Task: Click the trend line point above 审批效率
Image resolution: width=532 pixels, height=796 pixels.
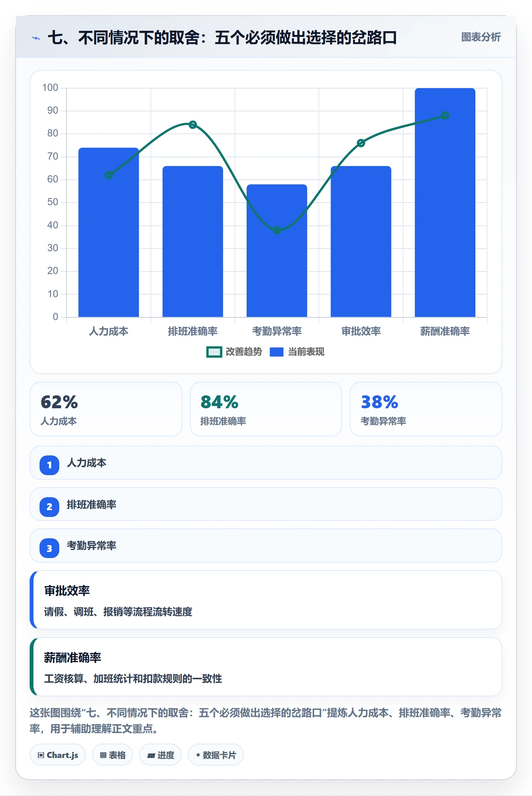Action: pos(361,143)
